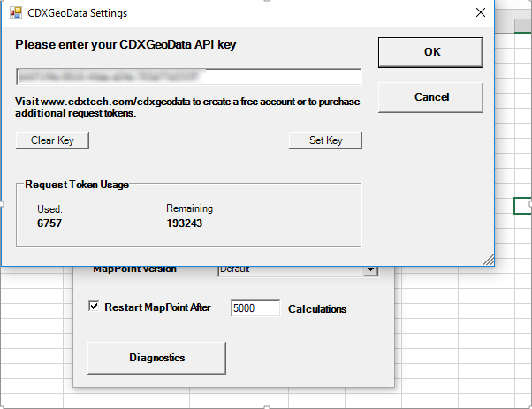Viewport: 532px width, 409px height.
Task: Click the Set Key button
Action: [x=325, y=140]
